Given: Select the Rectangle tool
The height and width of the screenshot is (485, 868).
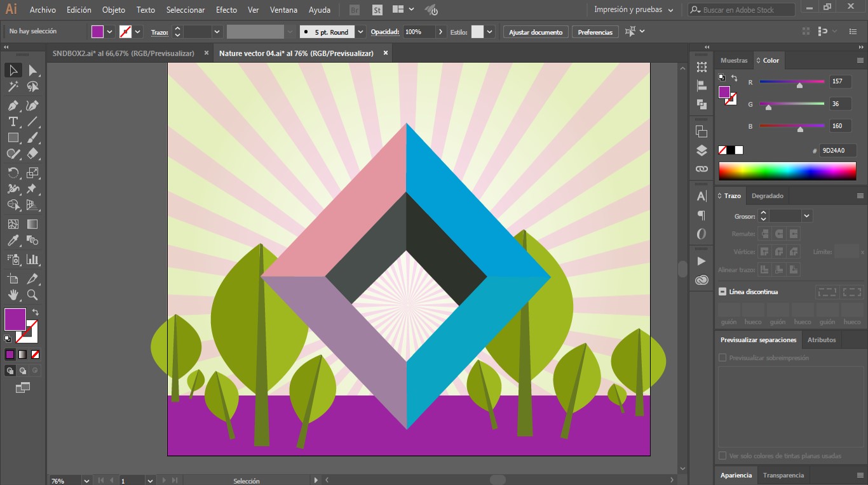Looking at the screenshot, I should pyautogui.click(x=13, y=138).
